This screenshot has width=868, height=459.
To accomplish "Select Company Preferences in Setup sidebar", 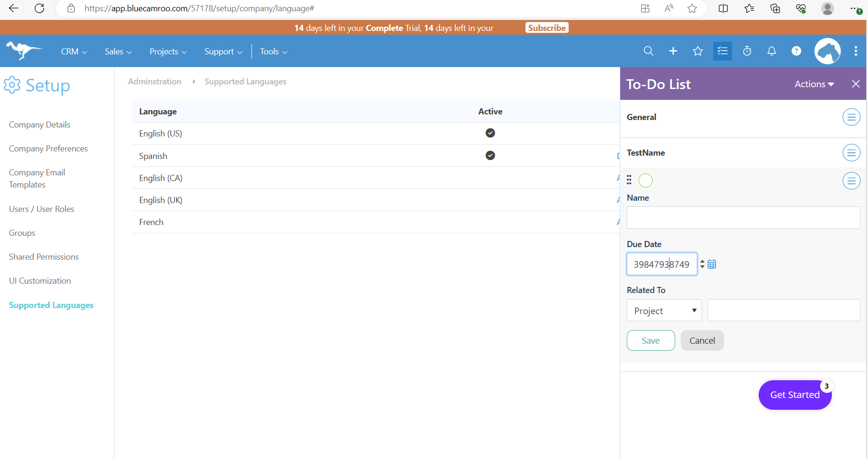I will (48, 149).
